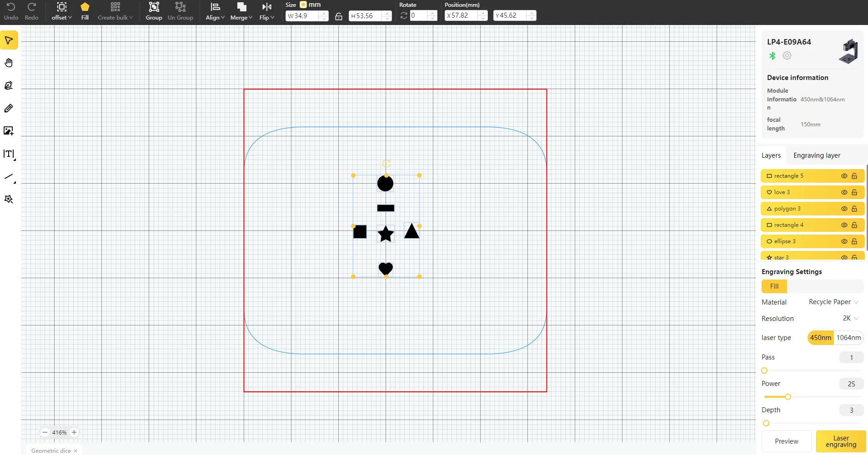Viewport: 868px width, 455px height.
Task: Apply Fill to selected shapes
Action: coord(85,11)
